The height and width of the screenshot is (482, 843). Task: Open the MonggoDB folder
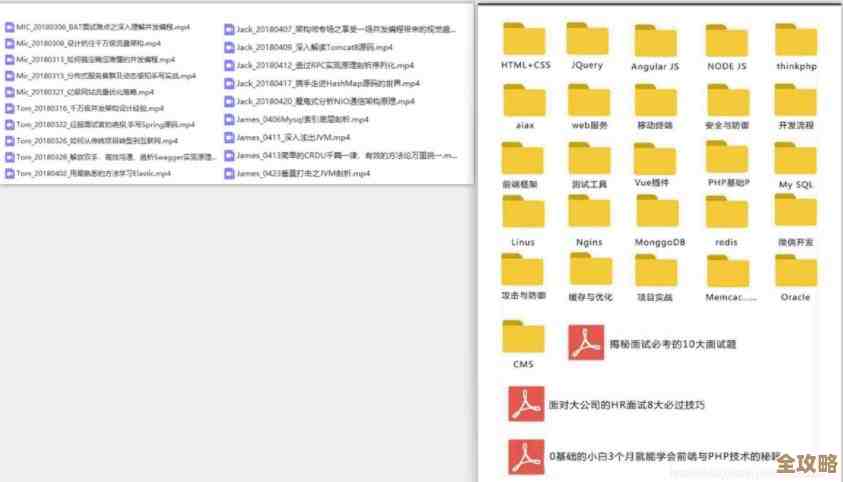pos(658,211)
